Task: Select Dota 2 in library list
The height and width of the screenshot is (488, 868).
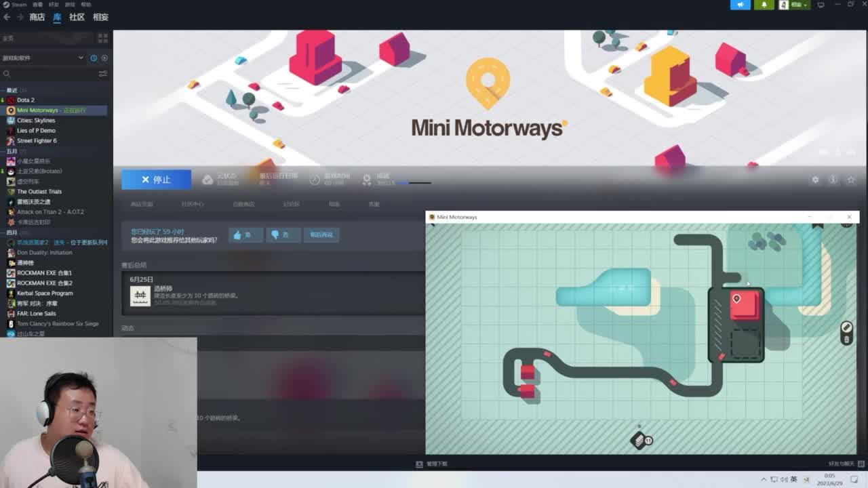Action: point(25,100)
